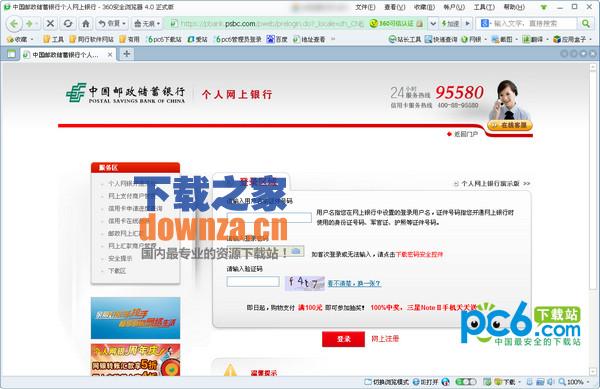Open the 爱站 bookmark
The width and height of the screenshot is (600, 389).
click(197, 39)
